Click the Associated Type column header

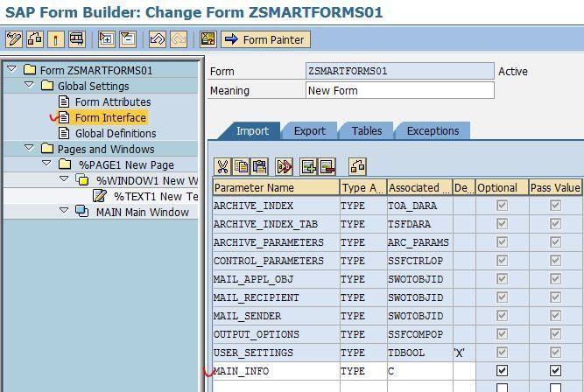coord(419,187)
